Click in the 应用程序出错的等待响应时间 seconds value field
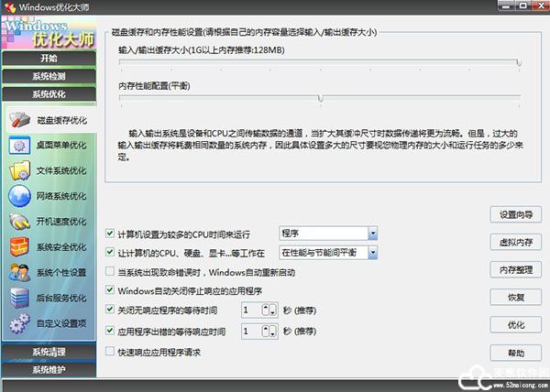 (251, 331)
